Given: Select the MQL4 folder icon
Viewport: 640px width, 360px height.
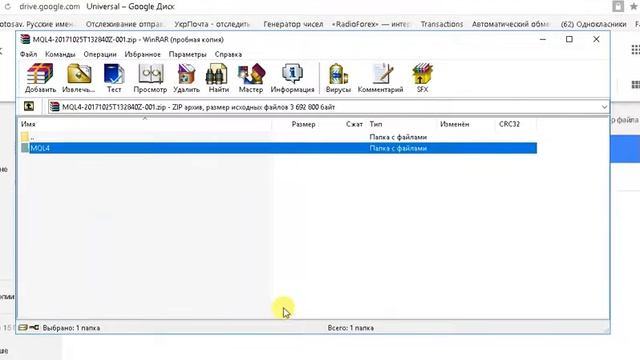Looking at the screenshot, I should pos(25,148).
